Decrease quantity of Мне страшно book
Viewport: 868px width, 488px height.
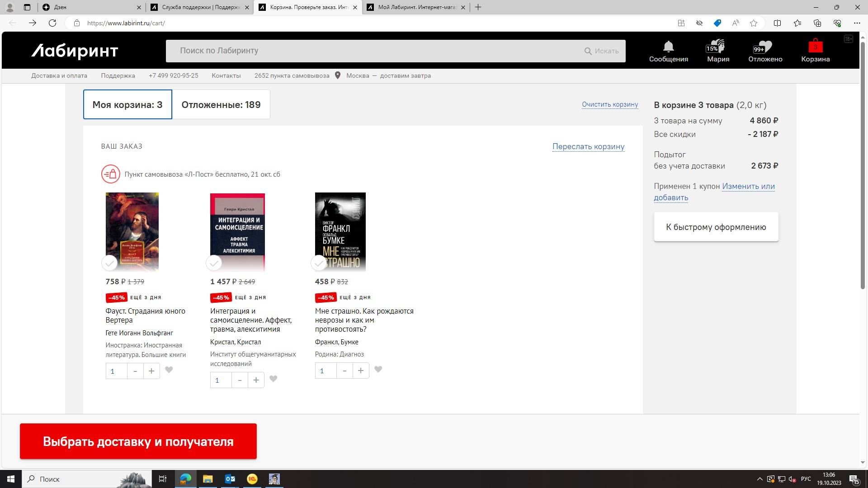[x=344, y=371]
